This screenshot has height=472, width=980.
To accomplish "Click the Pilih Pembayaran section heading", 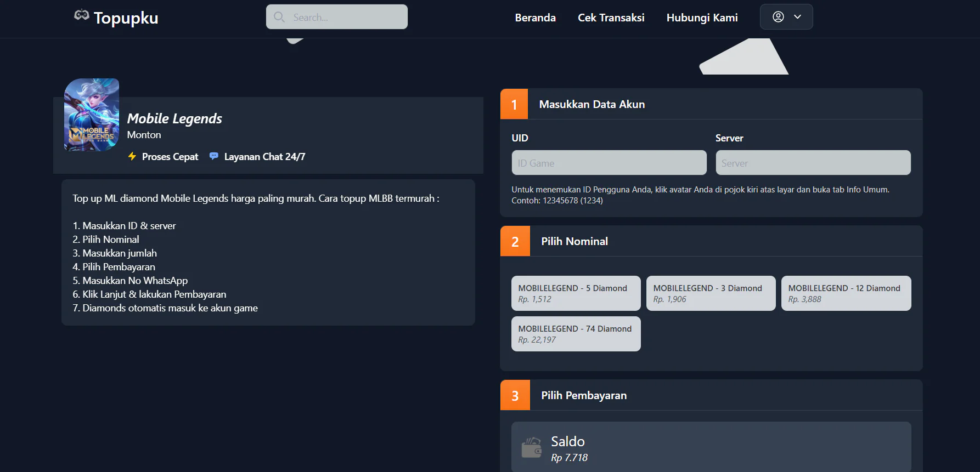I will 584,395.
